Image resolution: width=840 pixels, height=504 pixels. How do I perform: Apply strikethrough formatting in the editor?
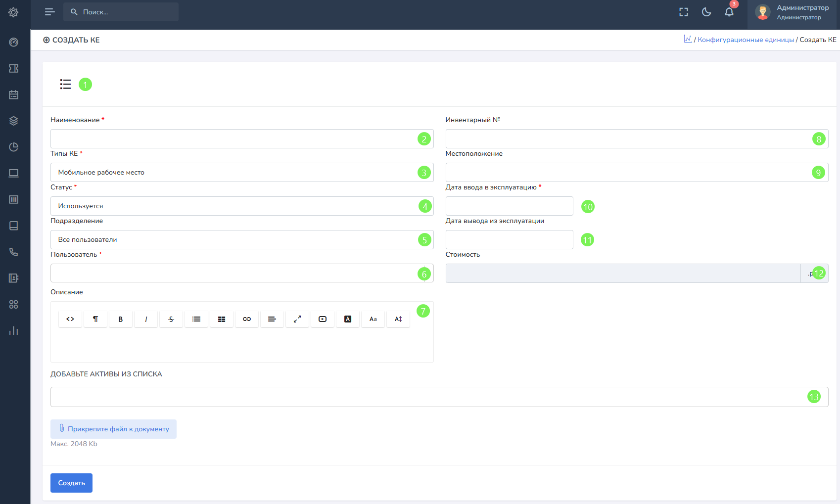click(171, 319)
